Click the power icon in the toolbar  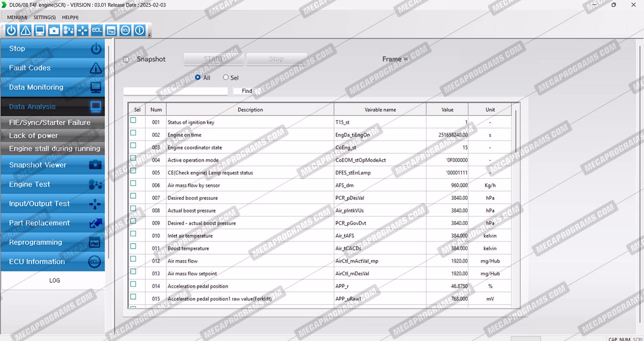pos(11,30)
